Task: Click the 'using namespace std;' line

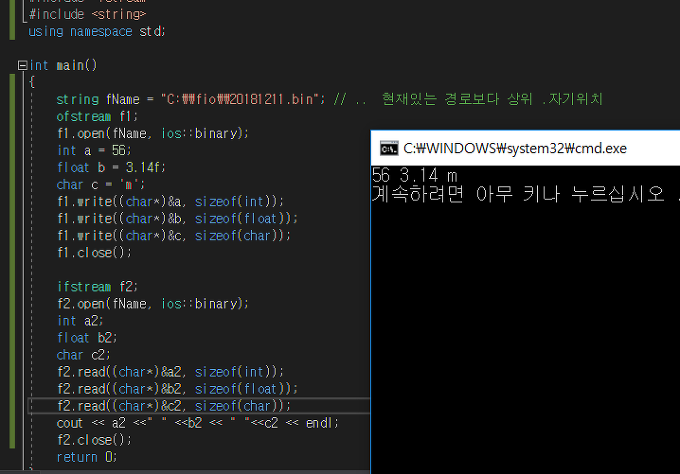Action: coord(97,32)
